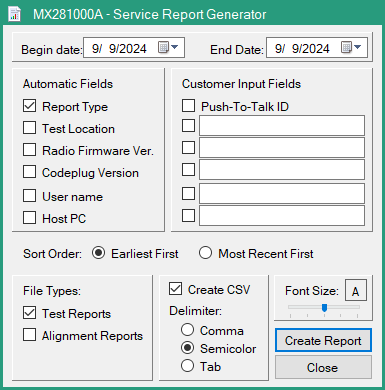The height and width of the screenshot is (390, 385).
Task: Click the File Types: label
Action: tap(52, 291)
